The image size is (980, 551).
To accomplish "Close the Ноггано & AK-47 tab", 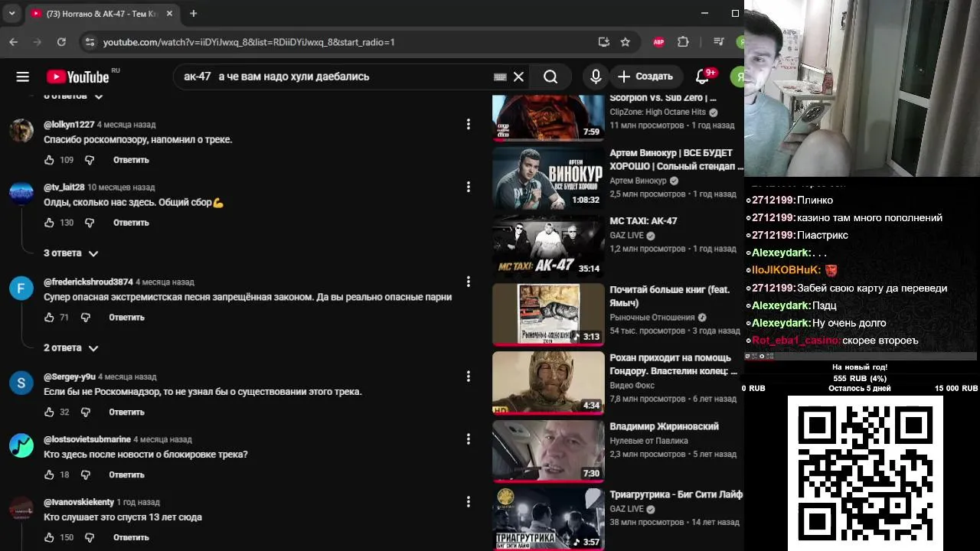I will click(x=169, y=14).
